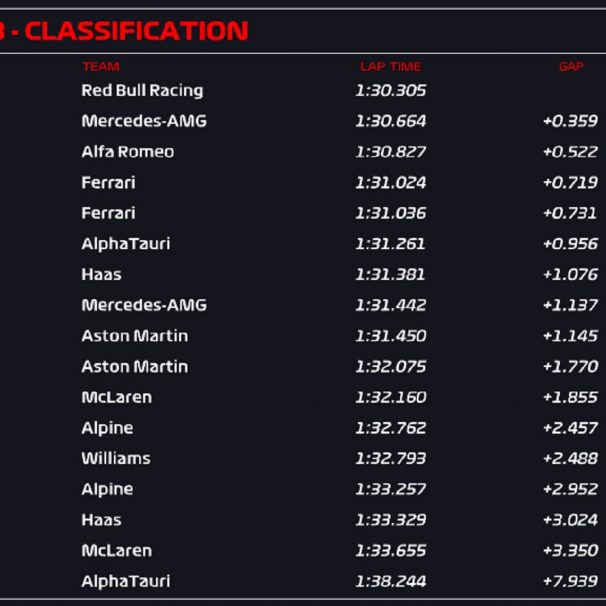Select the TEAM column header

click(100, 66)
